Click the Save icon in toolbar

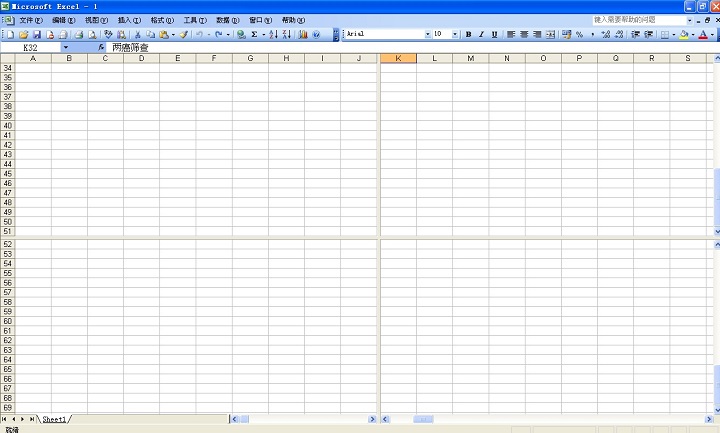click(x=36, y=34)
